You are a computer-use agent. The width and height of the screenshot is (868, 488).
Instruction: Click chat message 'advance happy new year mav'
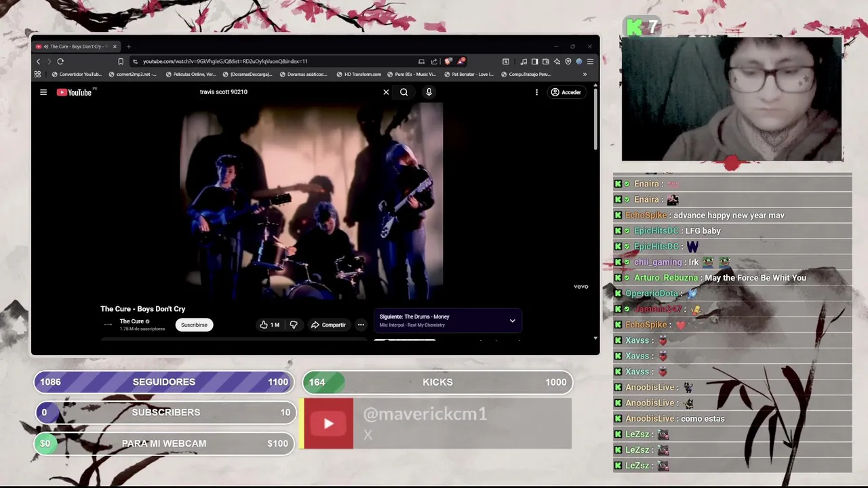728,216
